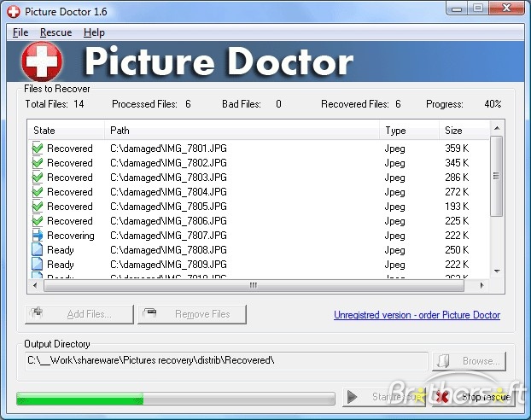Click the 359 K size value

[x=457, y=149]
